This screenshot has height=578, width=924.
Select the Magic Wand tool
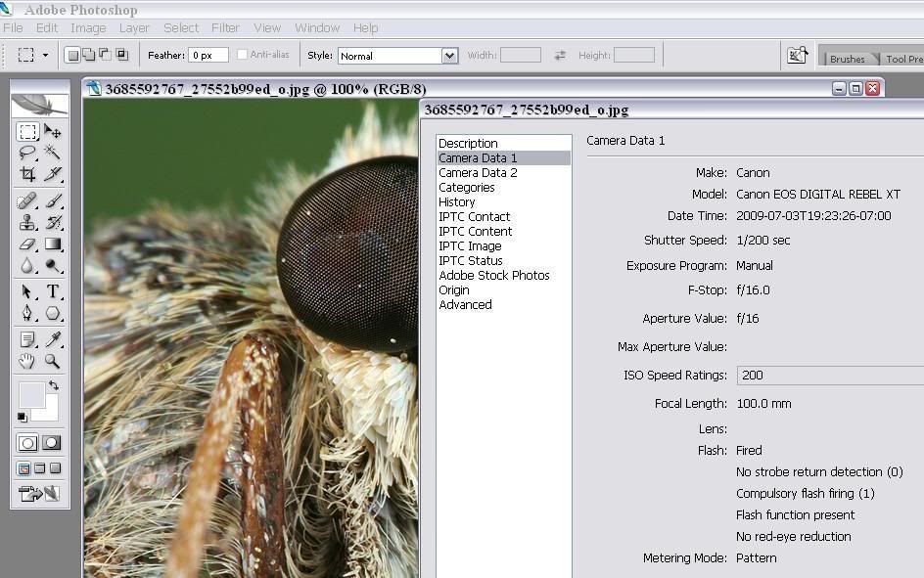[53, 153]
